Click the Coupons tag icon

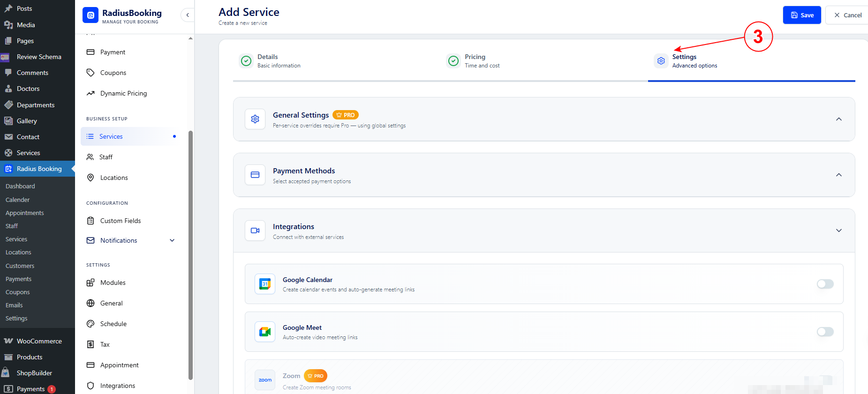[91, 73]
